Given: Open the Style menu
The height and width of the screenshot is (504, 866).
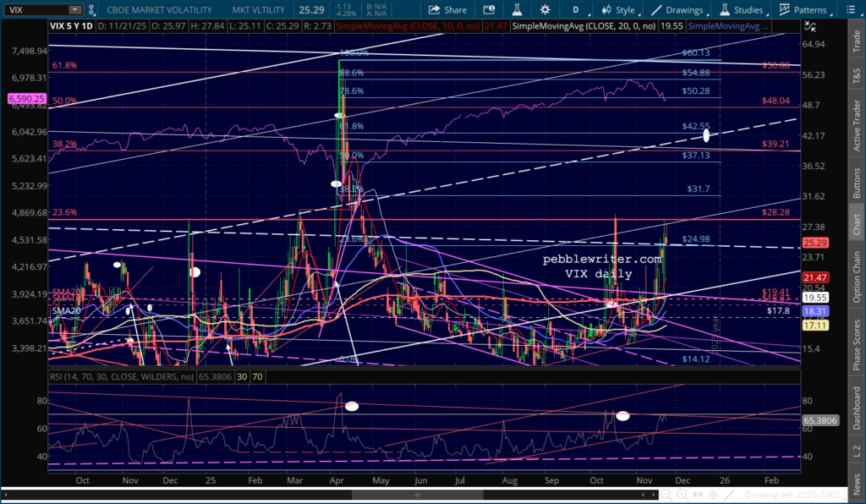Looking at the screenshot, I should point(617,10).
